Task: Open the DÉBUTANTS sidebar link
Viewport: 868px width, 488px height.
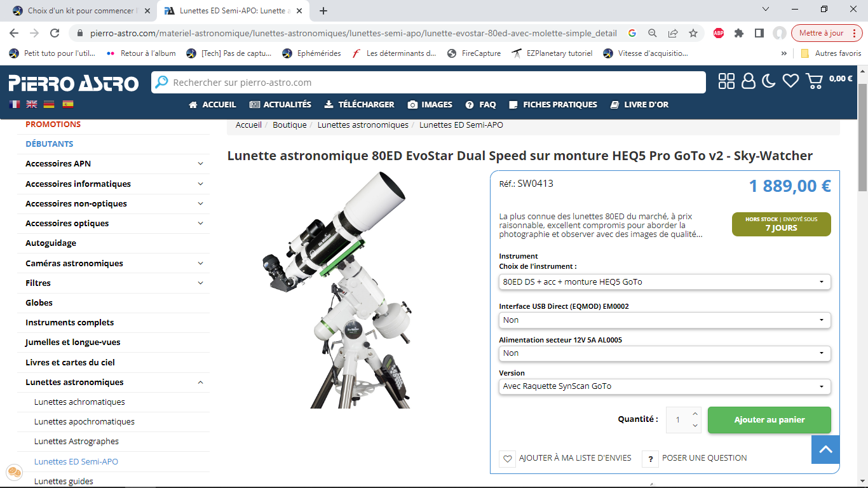Action: [50, 144]
